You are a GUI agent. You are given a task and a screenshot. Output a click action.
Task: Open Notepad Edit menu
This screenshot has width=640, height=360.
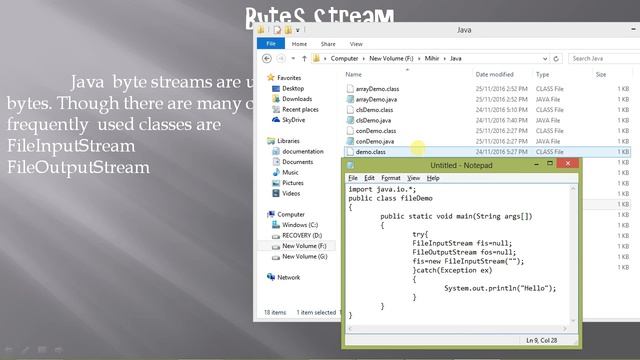pos(369,178)
